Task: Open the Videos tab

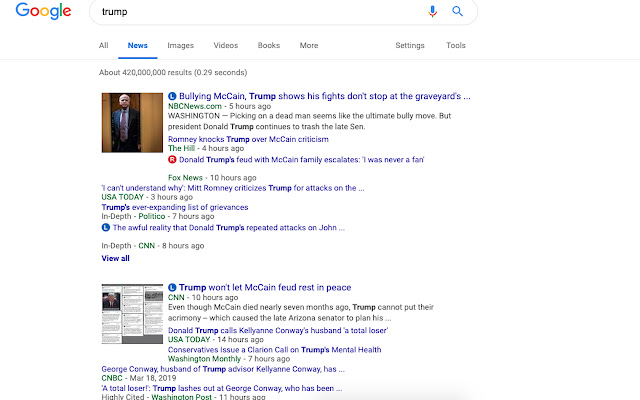Action: point(226,45)
